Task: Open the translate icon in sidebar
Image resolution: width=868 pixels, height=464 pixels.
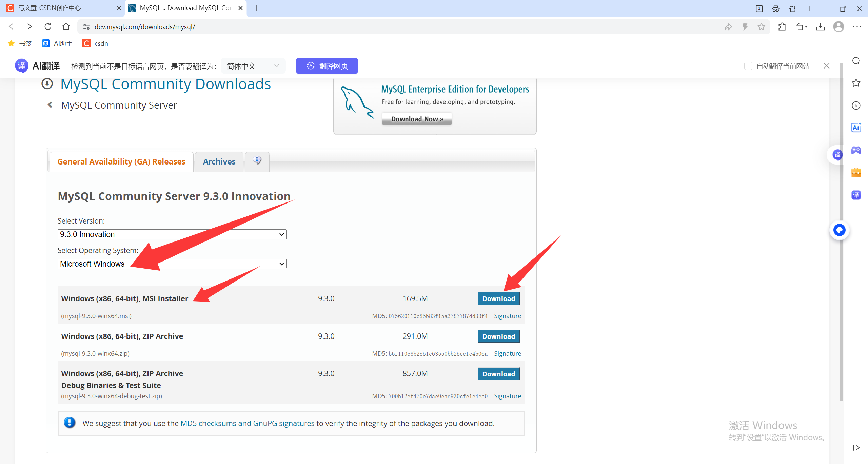Action: 856,195
